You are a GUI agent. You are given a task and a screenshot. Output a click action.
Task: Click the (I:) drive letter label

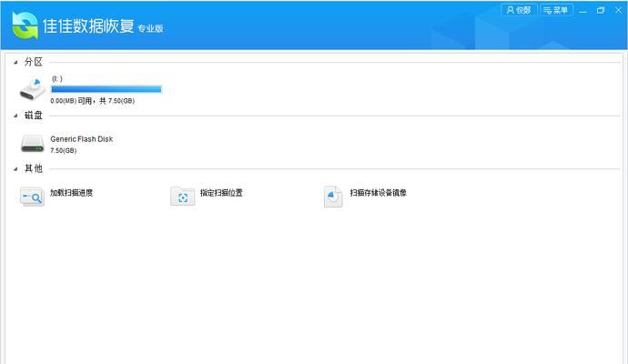pyautogui.click(x=56, y=78)
